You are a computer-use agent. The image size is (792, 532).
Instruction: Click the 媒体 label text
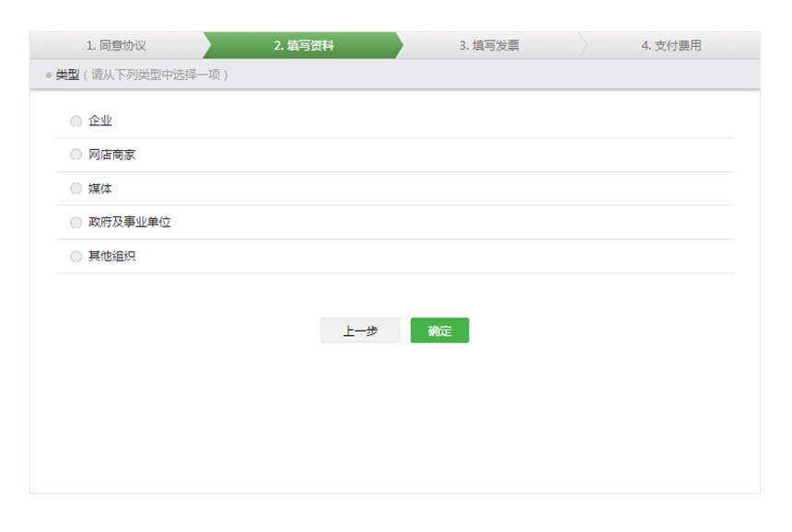[100, 189]
